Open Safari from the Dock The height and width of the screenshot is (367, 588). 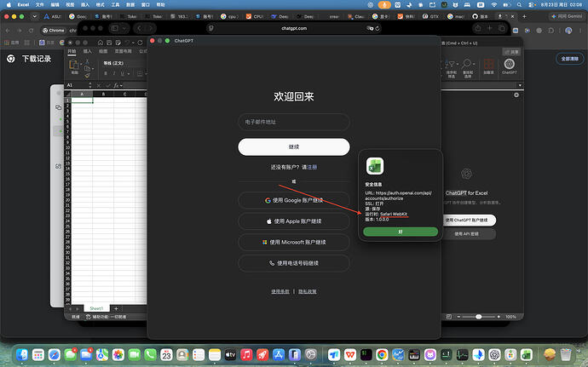(55, 354)
